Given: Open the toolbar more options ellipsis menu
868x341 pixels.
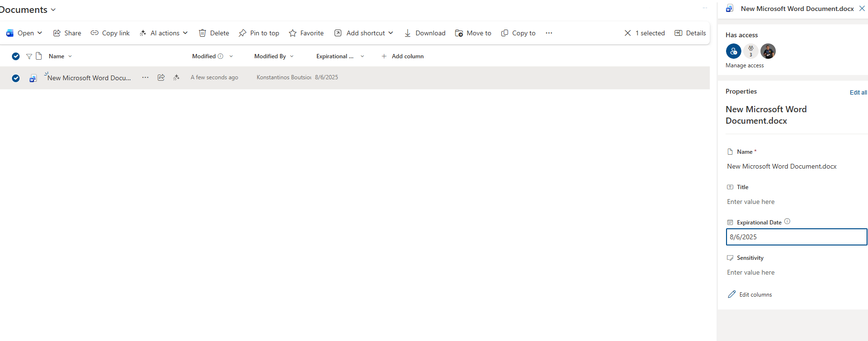Looking at the screenshot, I should [x=549, y=33].
